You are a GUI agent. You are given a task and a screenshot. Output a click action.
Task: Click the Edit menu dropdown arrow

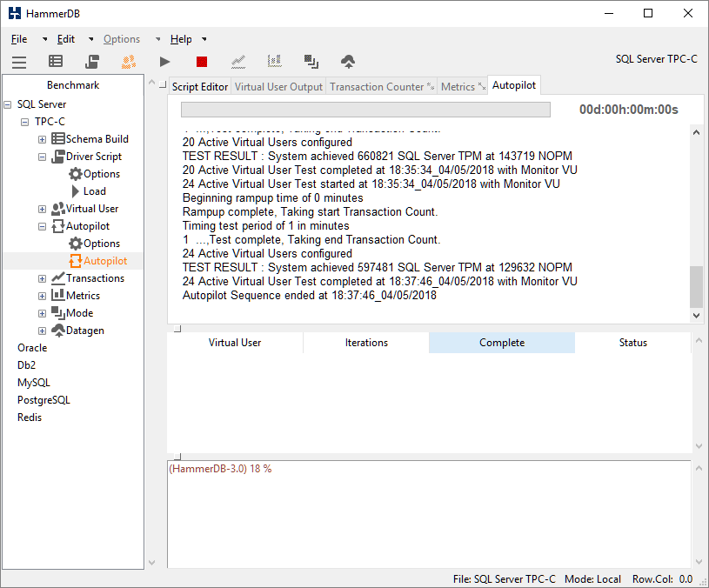(x=90, y=39)
